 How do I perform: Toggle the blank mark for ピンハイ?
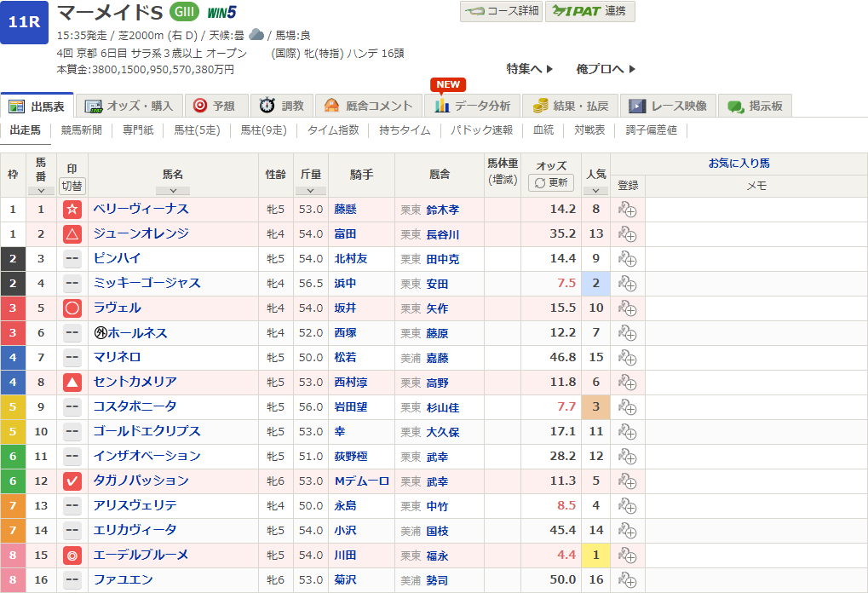[72, 259]
